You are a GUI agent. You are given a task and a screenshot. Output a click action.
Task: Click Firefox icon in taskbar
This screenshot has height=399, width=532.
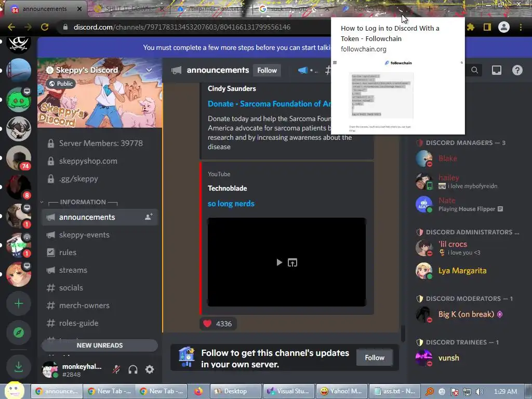pyautogui.click(x=198, y=391)
